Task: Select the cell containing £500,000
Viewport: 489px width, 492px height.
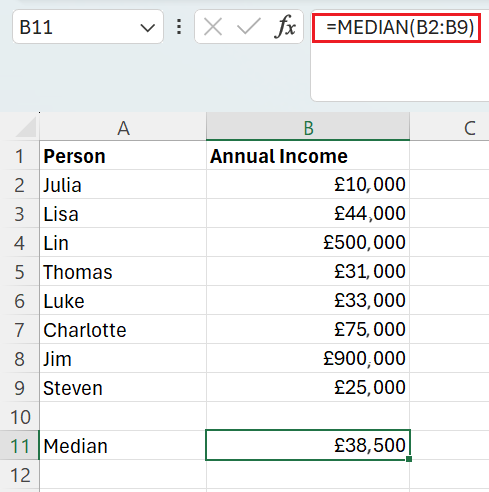Action: (308, 242)
